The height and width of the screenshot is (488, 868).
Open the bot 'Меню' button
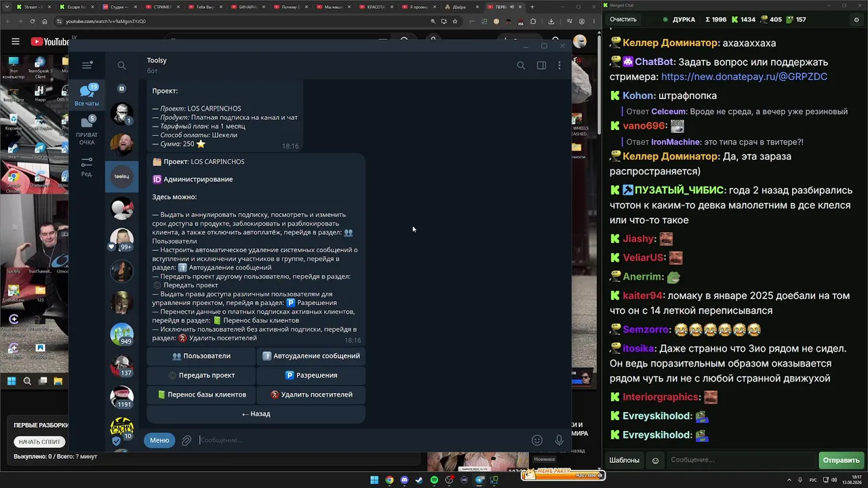pos(159,440)
